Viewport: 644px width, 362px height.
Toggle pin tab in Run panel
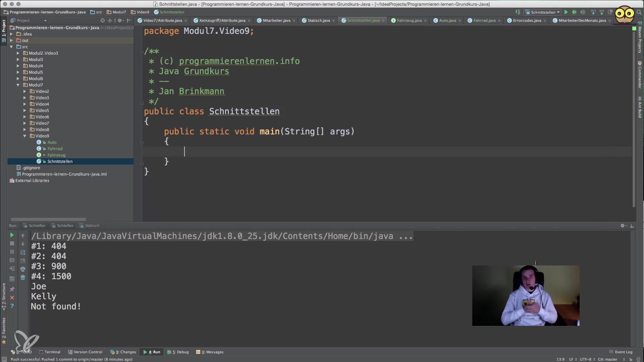12,289
